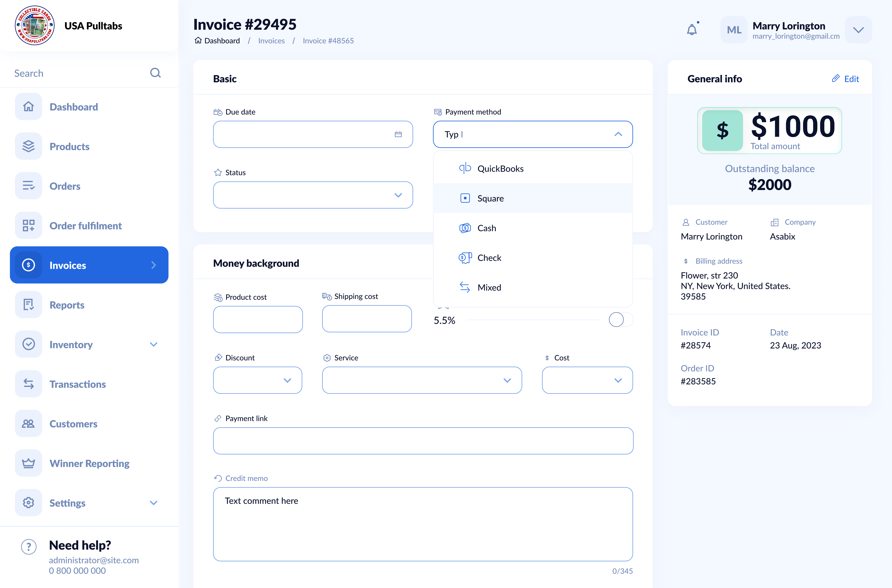Click the Products layers icon
Viewport: 892px width, 588px height.
click(28, 146)
